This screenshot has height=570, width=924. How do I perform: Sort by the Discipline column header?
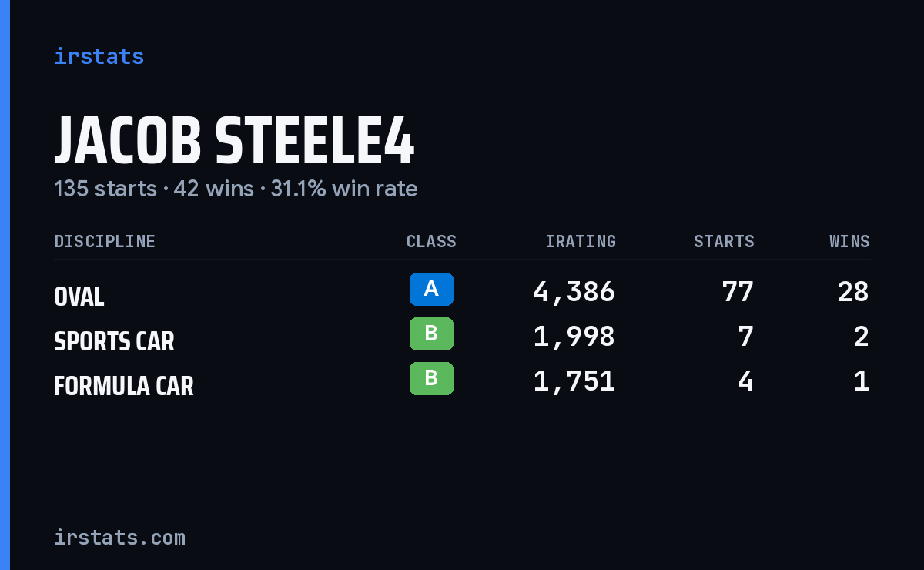105,241
